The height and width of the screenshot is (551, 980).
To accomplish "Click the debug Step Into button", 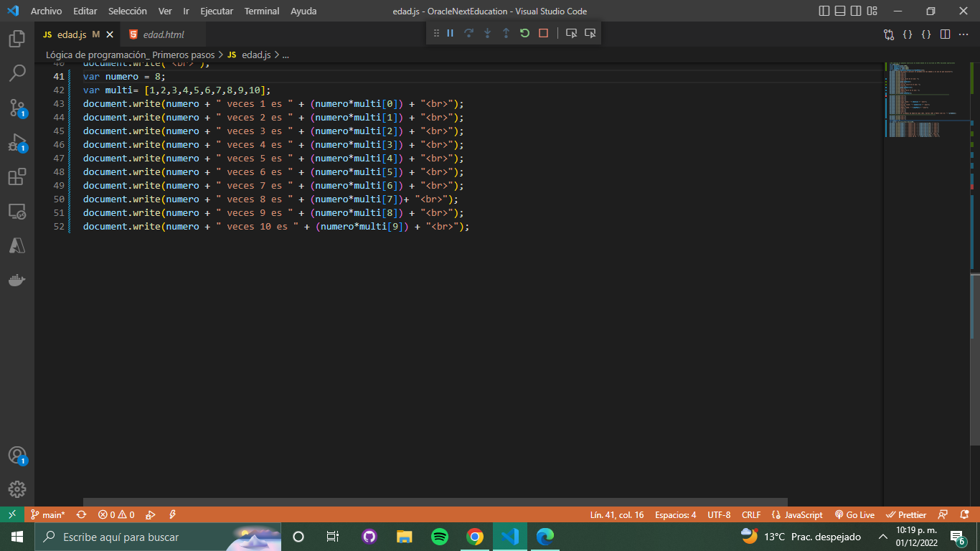I will tap(488, 33).
